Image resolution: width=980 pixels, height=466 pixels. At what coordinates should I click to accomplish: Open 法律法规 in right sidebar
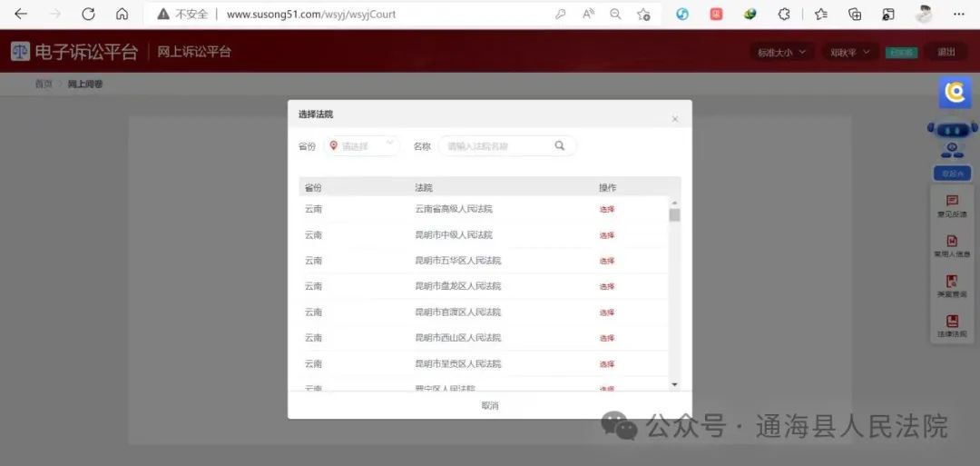point(952,326)
